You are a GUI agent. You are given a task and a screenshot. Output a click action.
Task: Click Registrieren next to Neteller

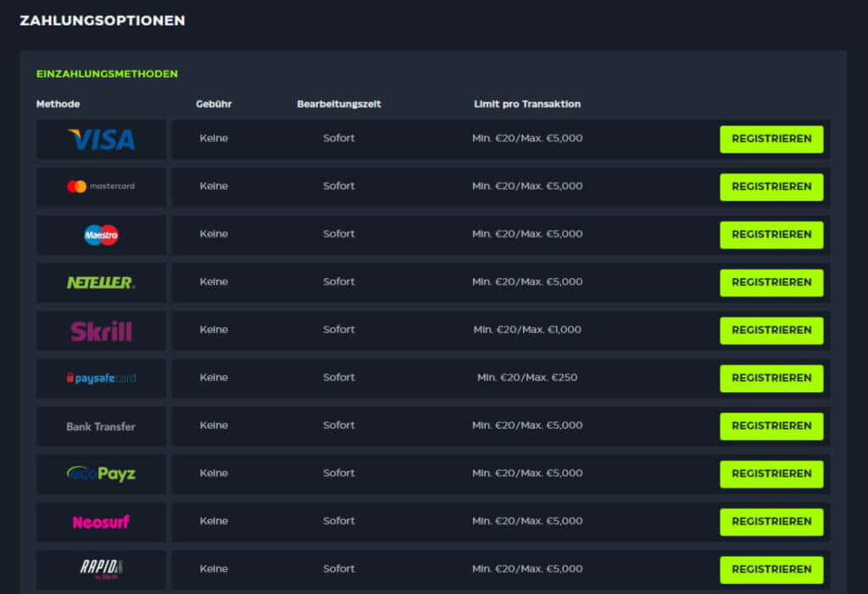tap(771, 282)
